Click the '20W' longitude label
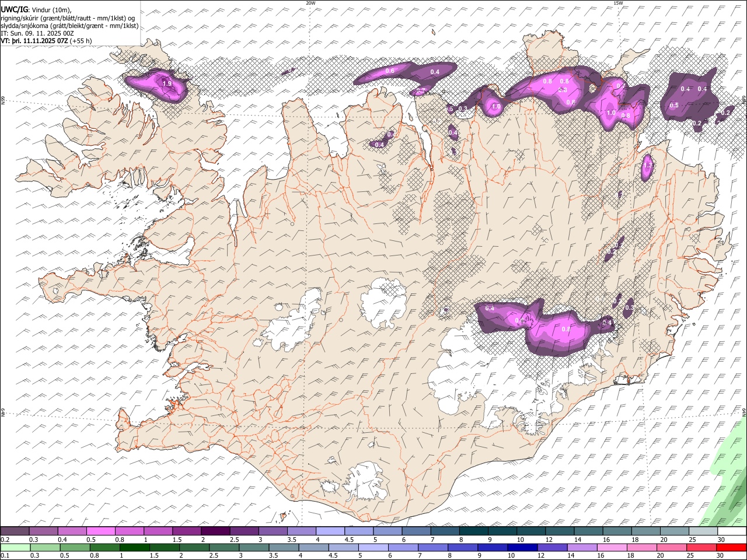Screen dimensions: 747x560 tap(310, 3)
